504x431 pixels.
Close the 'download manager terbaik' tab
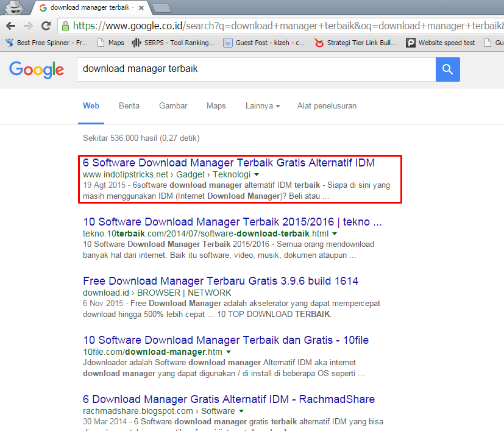[x=141, y=8]
